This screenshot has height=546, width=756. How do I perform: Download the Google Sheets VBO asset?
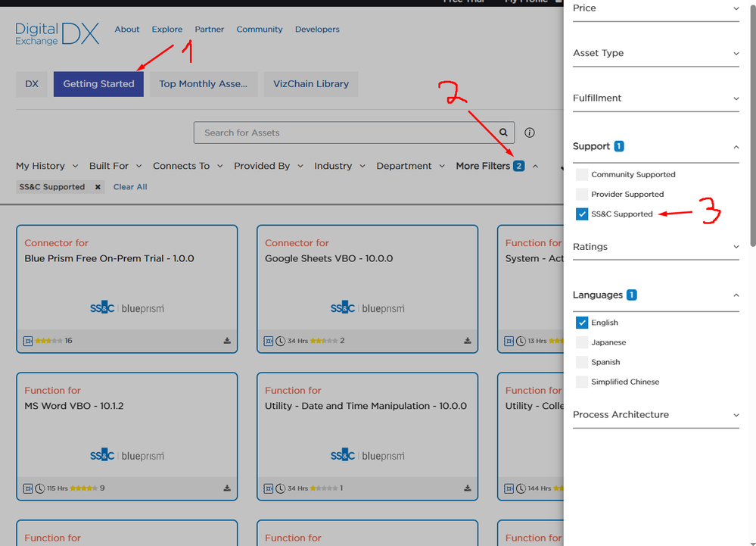click(x=468, y=341)
